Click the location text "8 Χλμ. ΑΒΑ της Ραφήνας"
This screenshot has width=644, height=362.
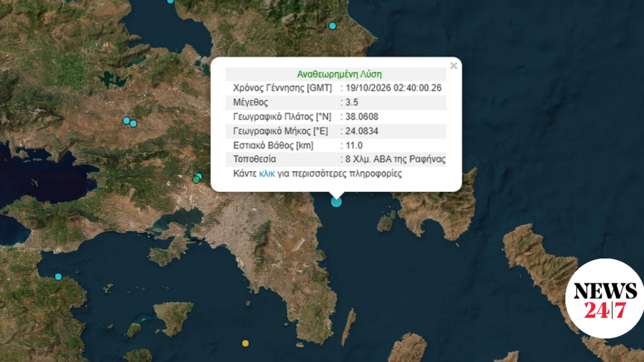tap(396, 159)
